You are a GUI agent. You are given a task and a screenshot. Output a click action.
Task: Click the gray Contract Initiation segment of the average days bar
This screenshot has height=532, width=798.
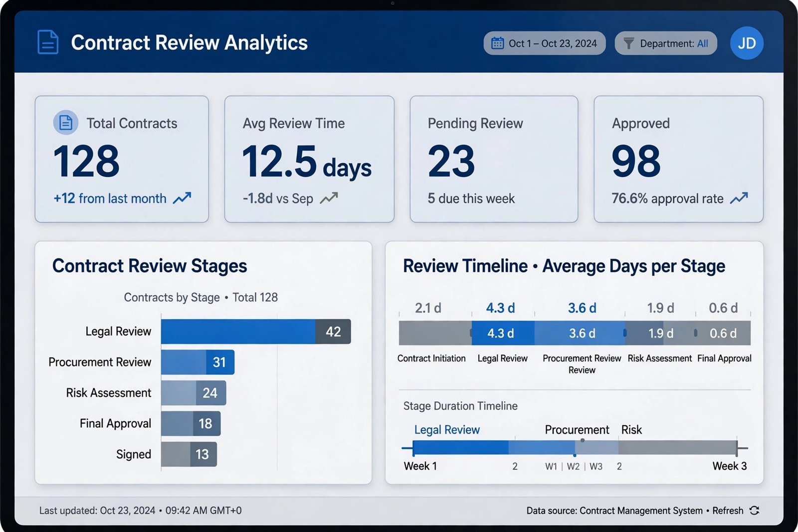click(x=435, y=333)
